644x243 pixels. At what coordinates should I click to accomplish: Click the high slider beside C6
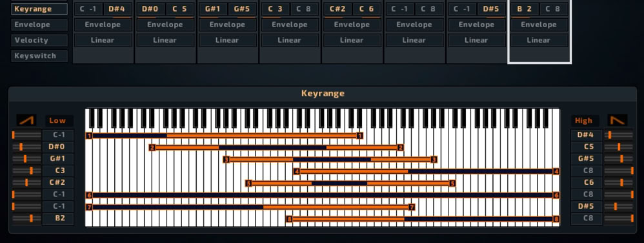(x=619, y=182)
